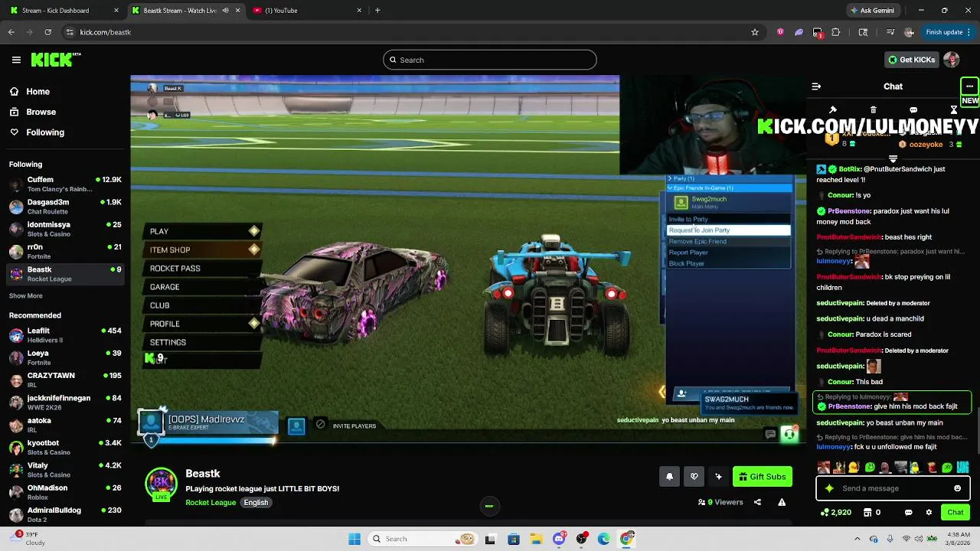The image size is (980, 551).
Task: Open weather widget showing 39°F Cloudy
Action: click(29, 539)
